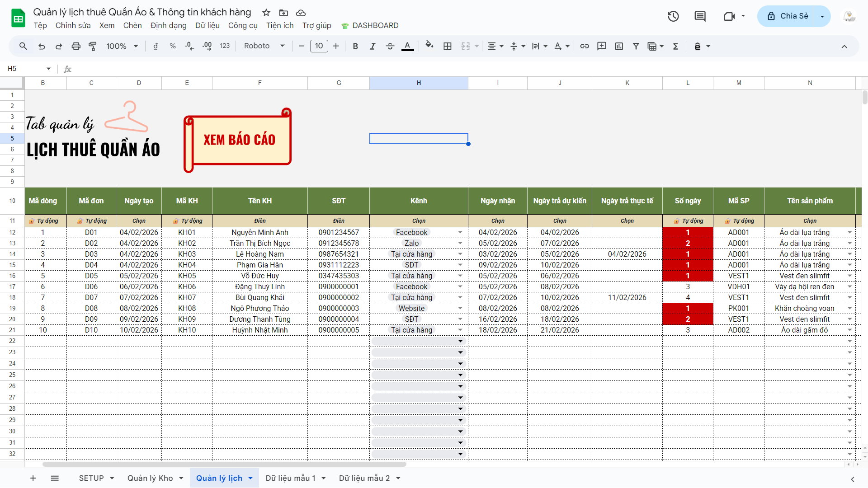Click the Chia Sẻ share button
The image size is (868, 488).
[787, 16]
